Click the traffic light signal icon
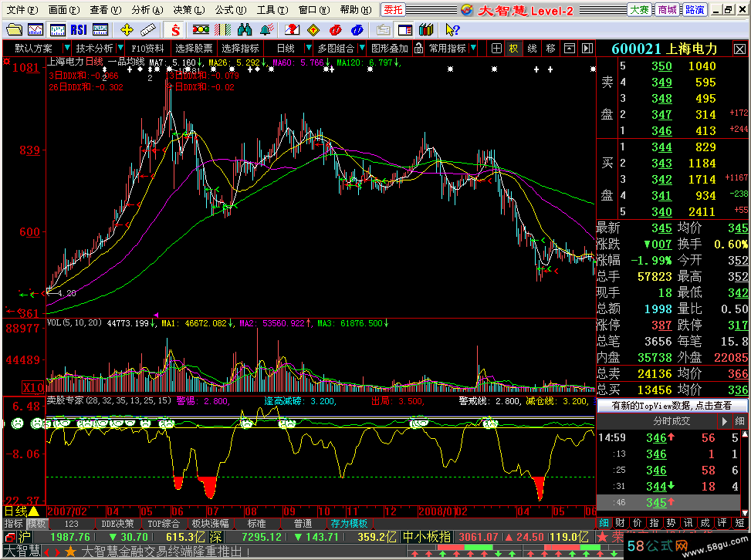751x560 pixels. pos(201,30)
